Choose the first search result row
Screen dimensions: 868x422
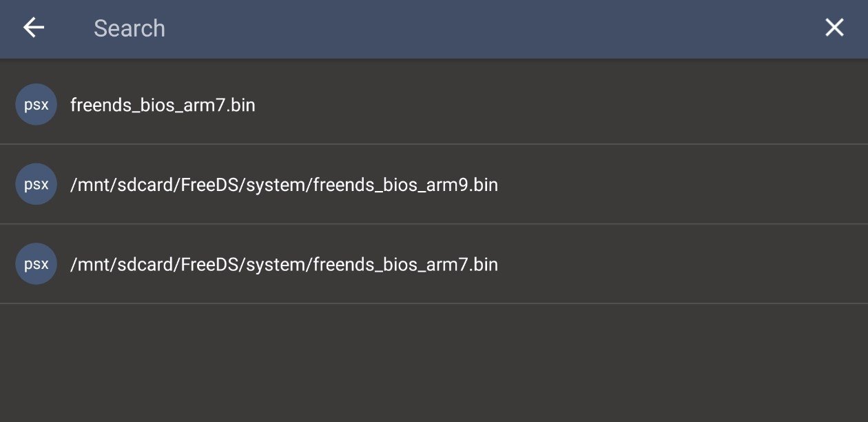coord(434,105)
